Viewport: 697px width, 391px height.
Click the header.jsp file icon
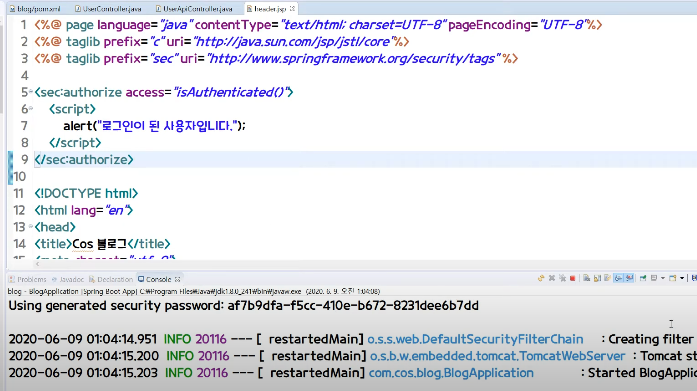pyautogui.click(x=249, y=9)
